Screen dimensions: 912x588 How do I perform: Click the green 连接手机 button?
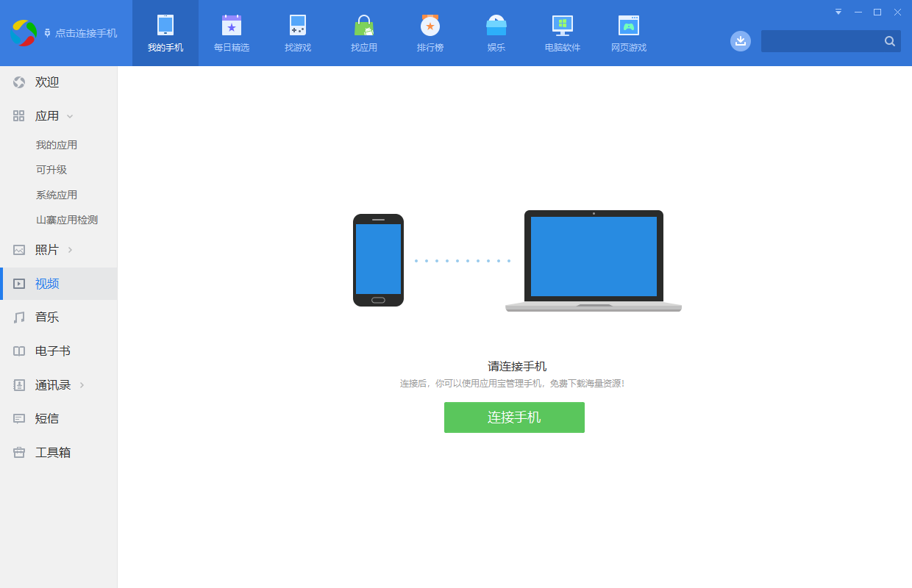click(514, 417)
